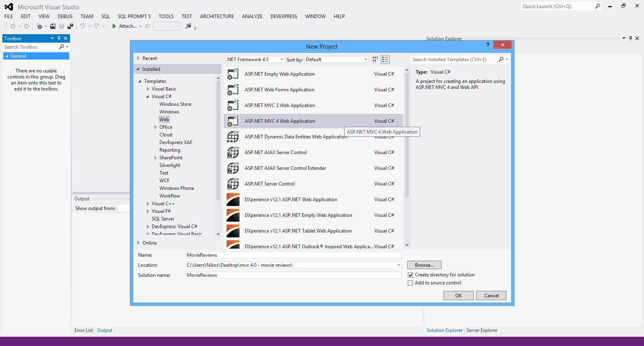Viewport: 644px width, 346px height.
Task: Click the ASP.NET Dynamic Data Entities icon
Action: [x=233, y=137]
